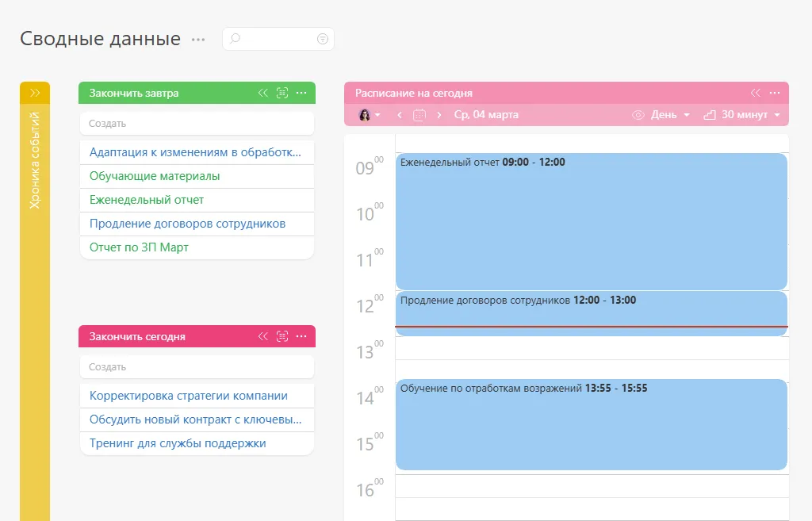The image size is (812, 521).
Task: Open the user avatar dropdown in schedule
Action: (x=369, y=115)
